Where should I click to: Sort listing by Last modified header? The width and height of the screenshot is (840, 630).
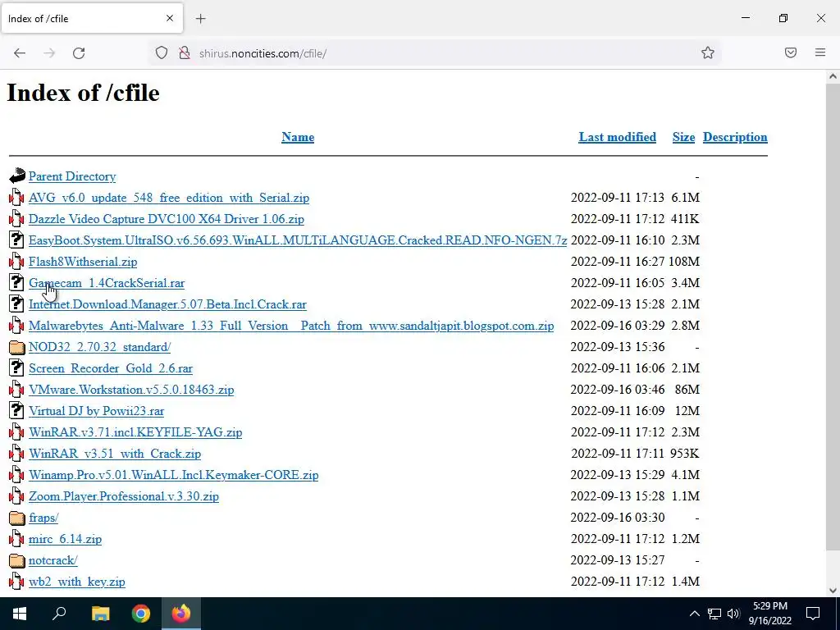click(617, 137)
